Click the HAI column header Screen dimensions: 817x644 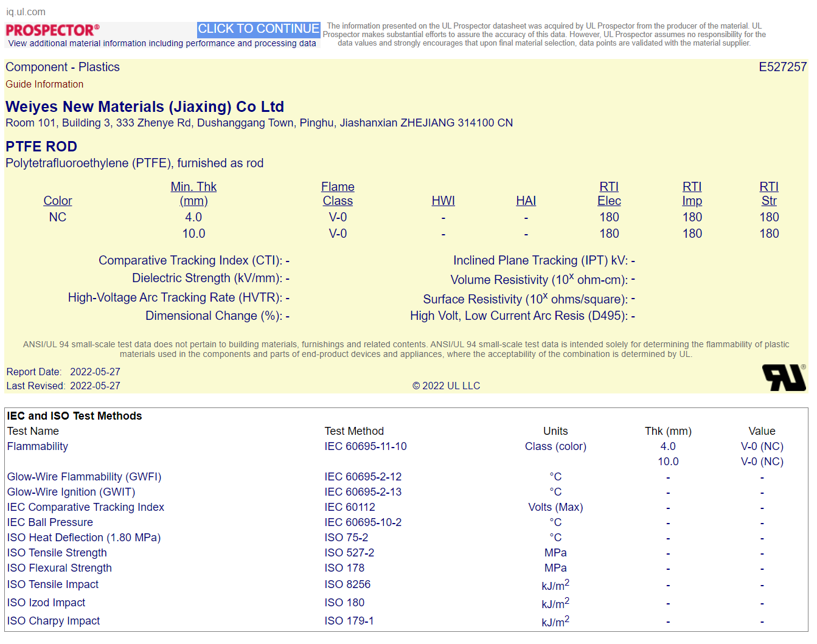(x=526, y=201)
